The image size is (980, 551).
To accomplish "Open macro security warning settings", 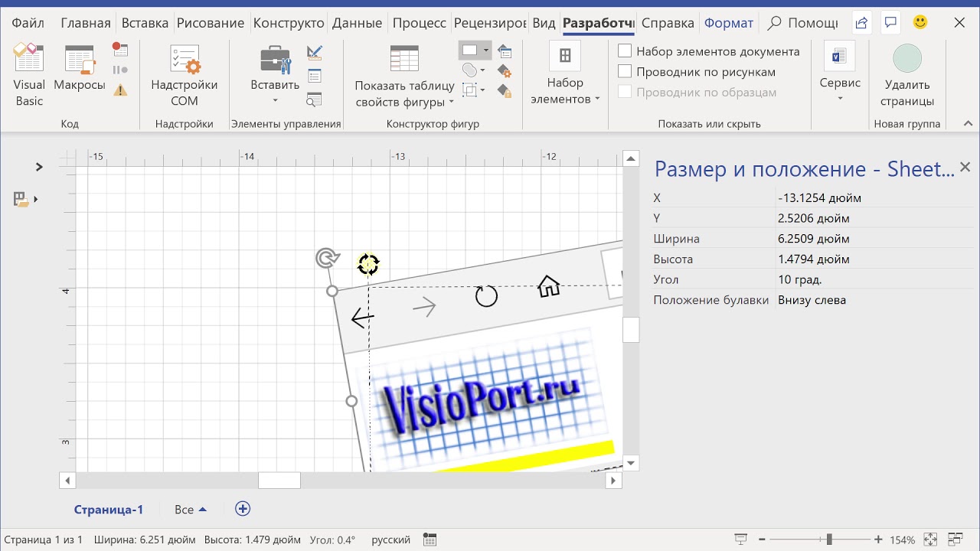I will 120,90.
